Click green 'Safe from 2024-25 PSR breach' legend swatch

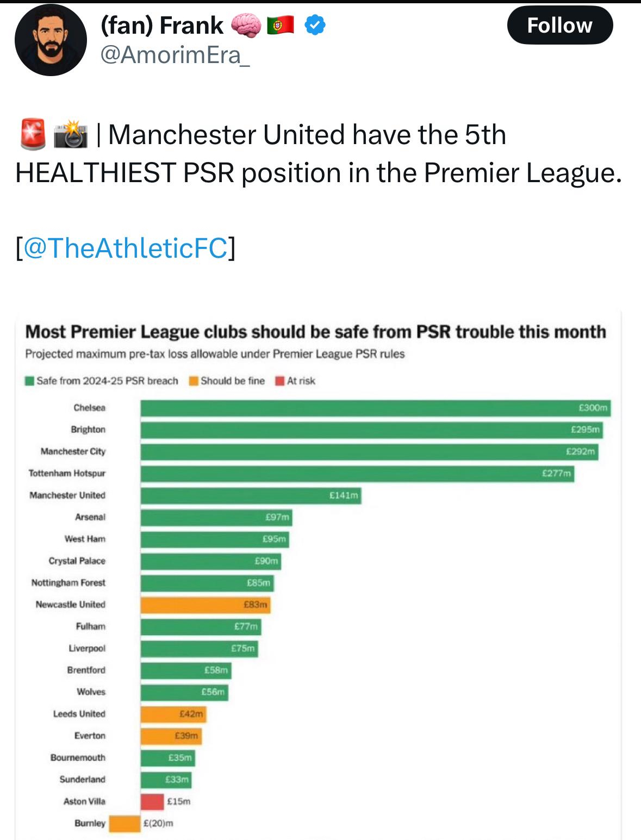click(x=29, y=381)
